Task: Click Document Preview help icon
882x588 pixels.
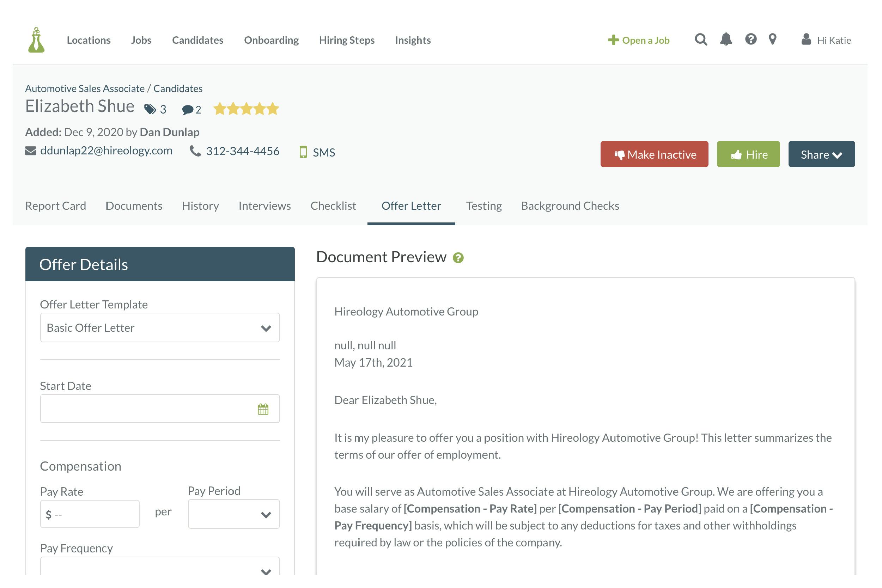Action: coord(458,258)
